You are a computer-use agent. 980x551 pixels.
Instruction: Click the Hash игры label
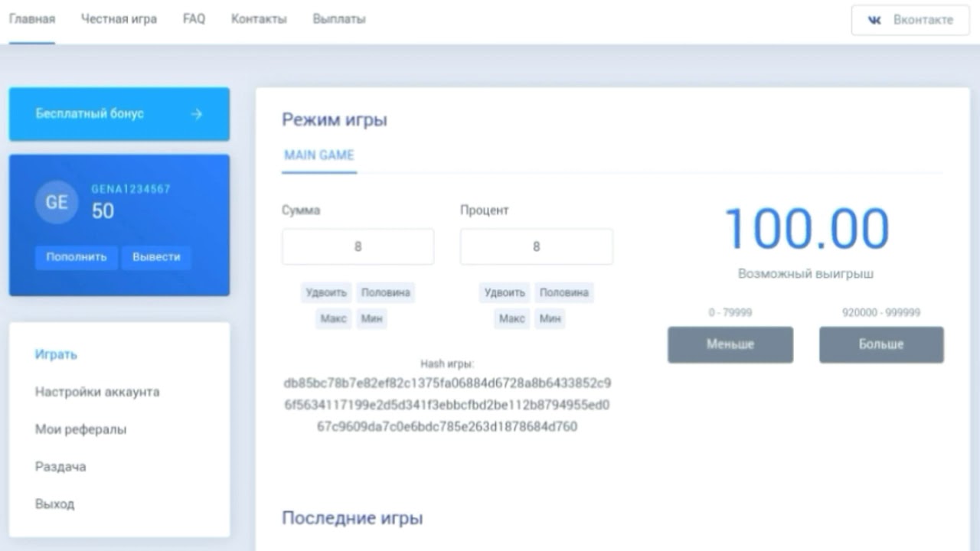pos(447,364)
